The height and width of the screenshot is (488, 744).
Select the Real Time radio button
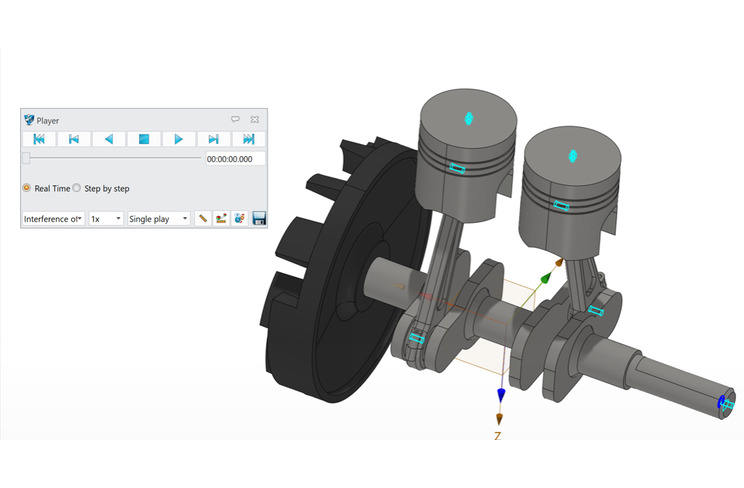pyautogui.click(x=27, y=188)
